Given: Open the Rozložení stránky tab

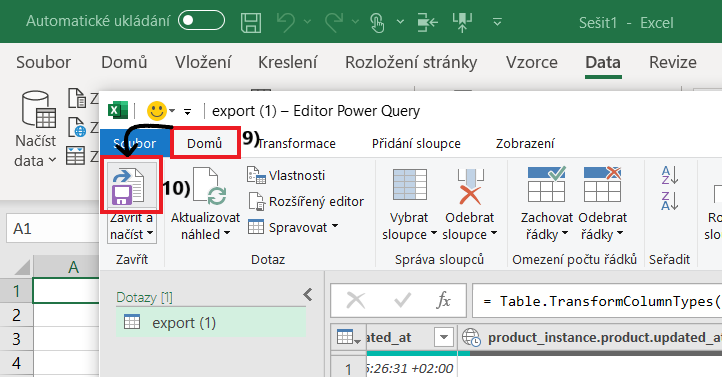Looking at the screenshot, I should (411, 62).
